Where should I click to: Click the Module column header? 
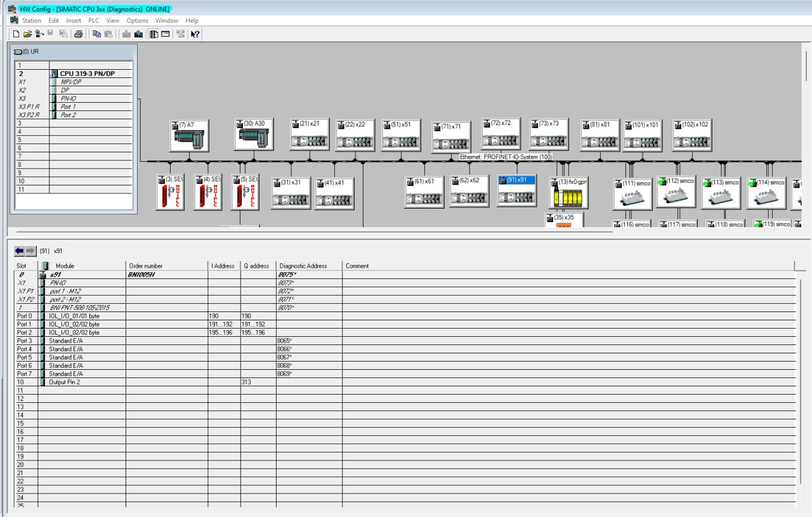(x=82, y=266)
